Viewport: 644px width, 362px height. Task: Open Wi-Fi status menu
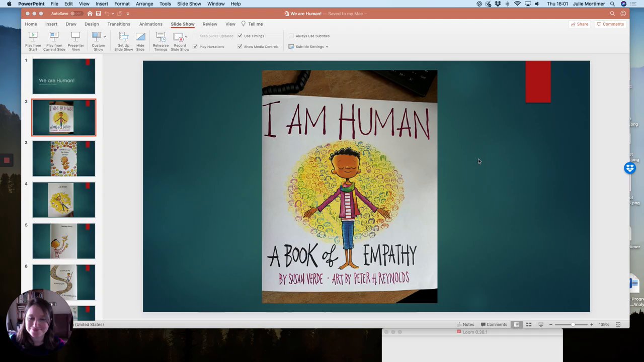point(517,4)
